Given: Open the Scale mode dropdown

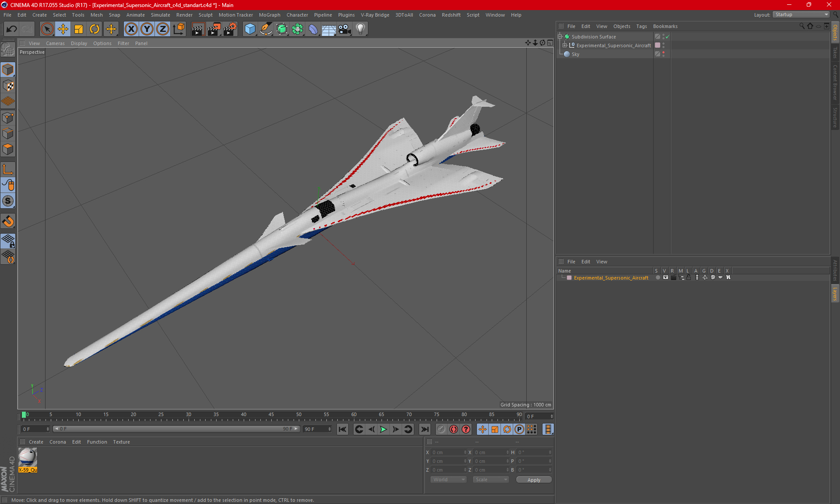Looking at the screenshot, I should [491, 480].
